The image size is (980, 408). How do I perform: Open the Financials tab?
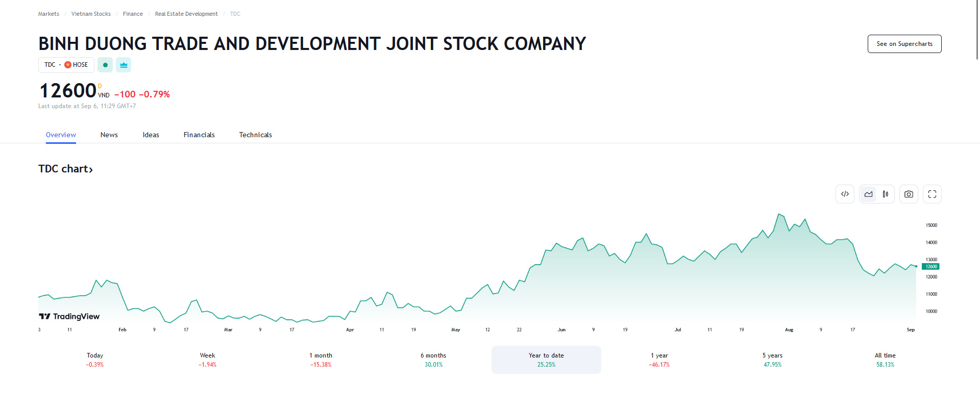click(x=199, y=135)
